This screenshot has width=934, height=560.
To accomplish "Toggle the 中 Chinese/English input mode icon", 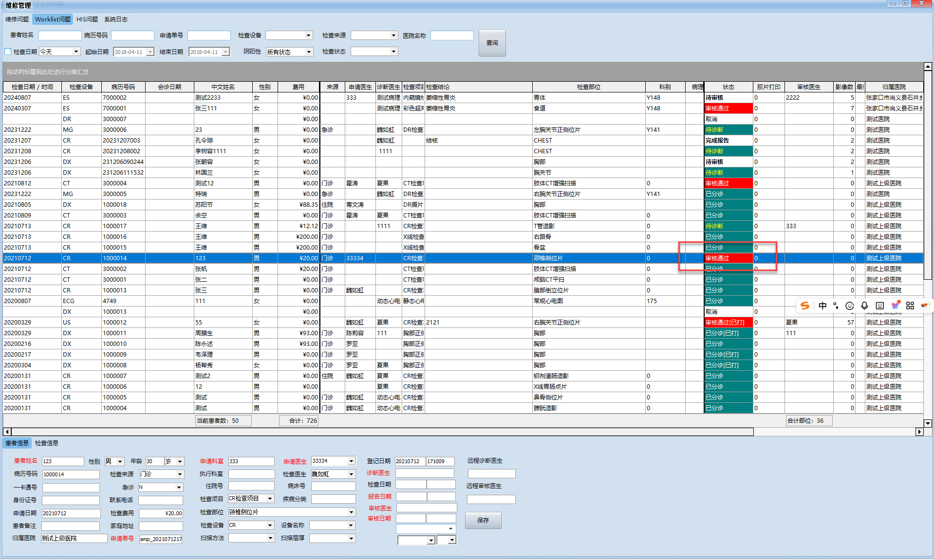I will coord(822,306).
